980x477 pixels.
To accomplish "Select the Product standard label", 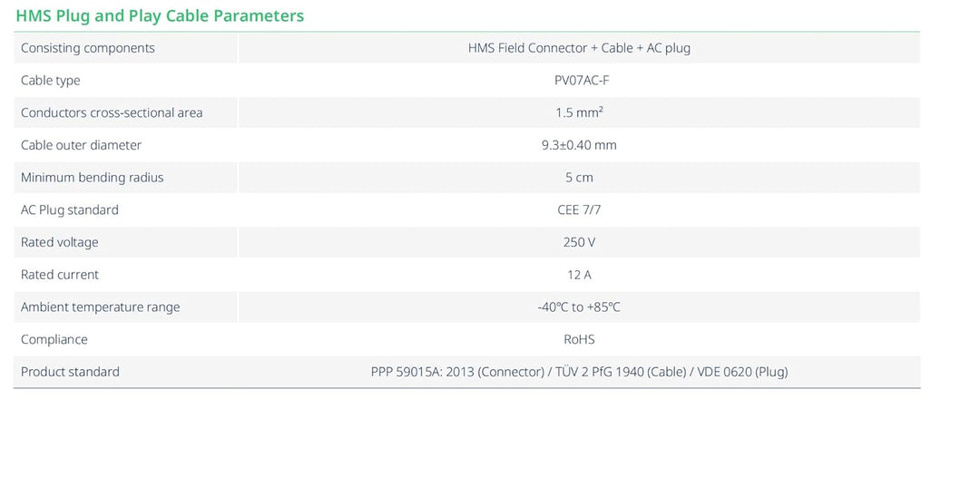I will (70, 372).
